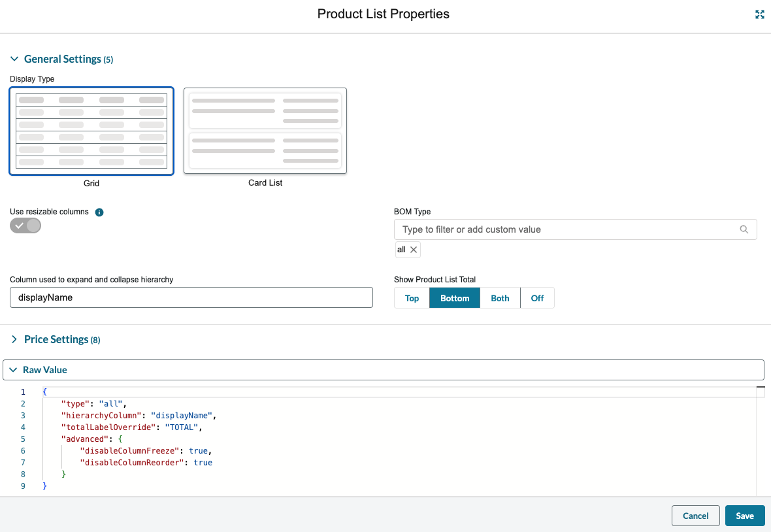The height and width of the screenshot is (532, 771).
Task: Expand the Price Settings section
Action: coord(14,339)
